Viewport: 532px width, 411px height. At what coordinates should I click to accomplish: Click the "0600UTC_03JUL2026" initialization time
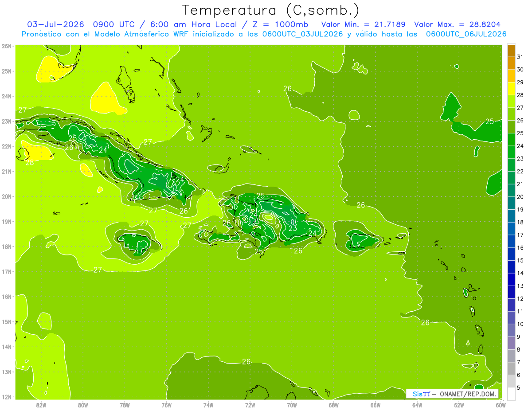click(303, 34)
